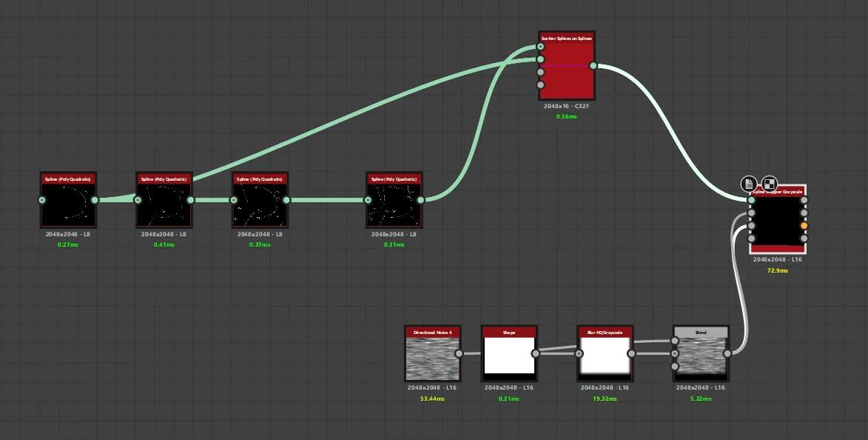Click the 19.32ms timing label

pos(605,399)
